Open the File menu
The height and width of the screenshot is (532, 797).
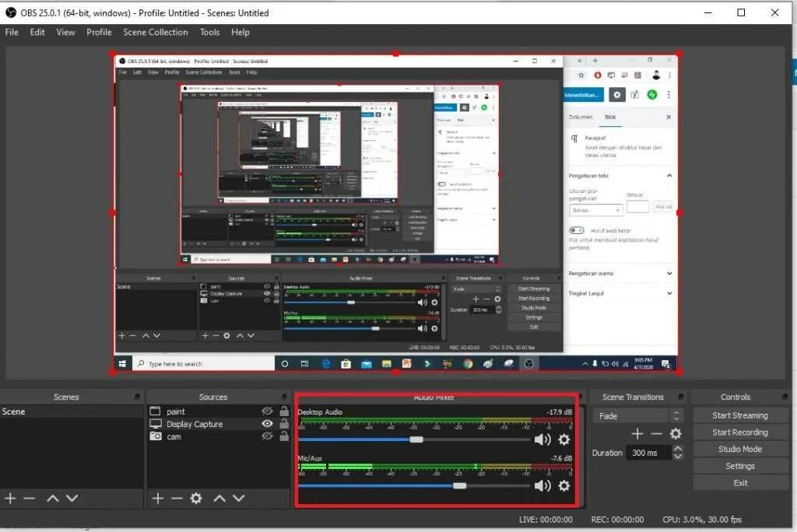(x=12, y=32)
